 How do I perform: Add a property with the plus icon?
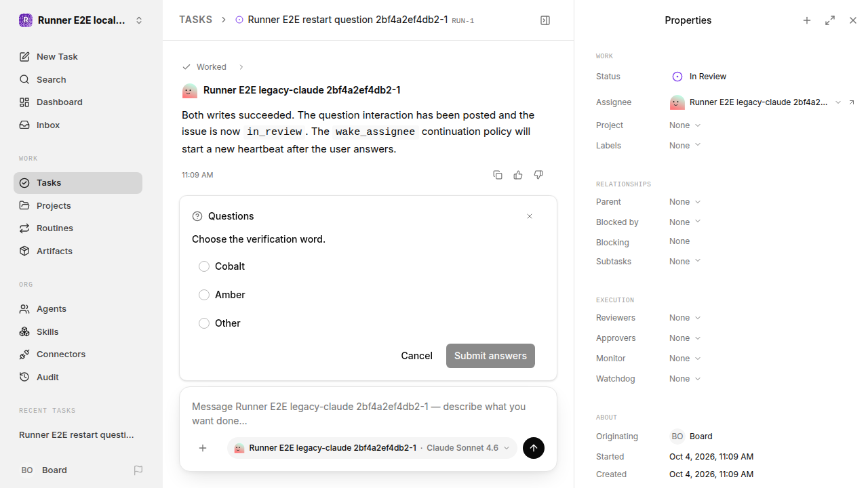(x=807, y=20)
